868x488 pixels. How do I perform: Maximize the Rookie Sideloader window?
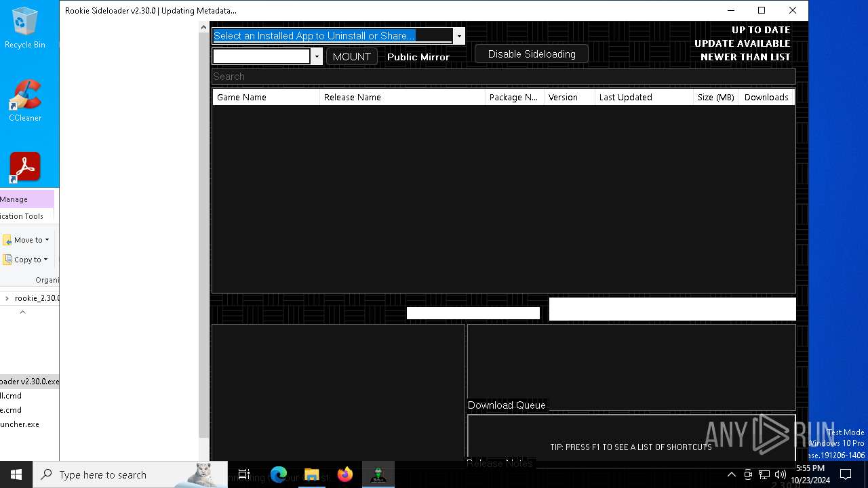point(762,10)
